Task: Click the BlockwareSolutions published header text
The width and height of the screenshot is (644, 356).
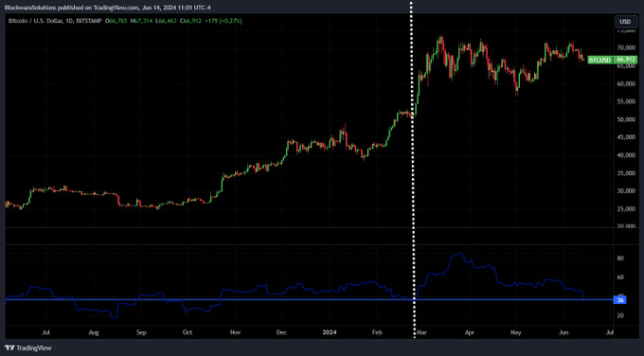Action: click(108, 8)
